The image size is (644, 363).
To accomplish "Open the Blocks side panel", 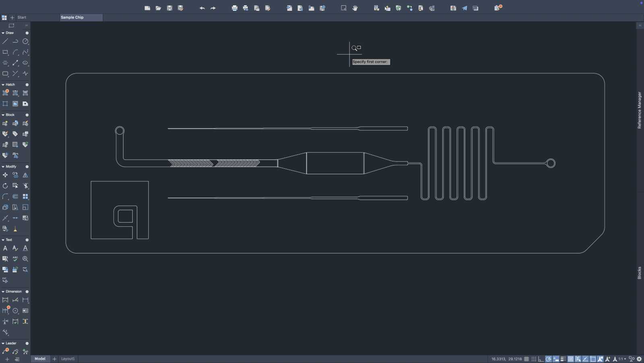I will click(640, 273).
